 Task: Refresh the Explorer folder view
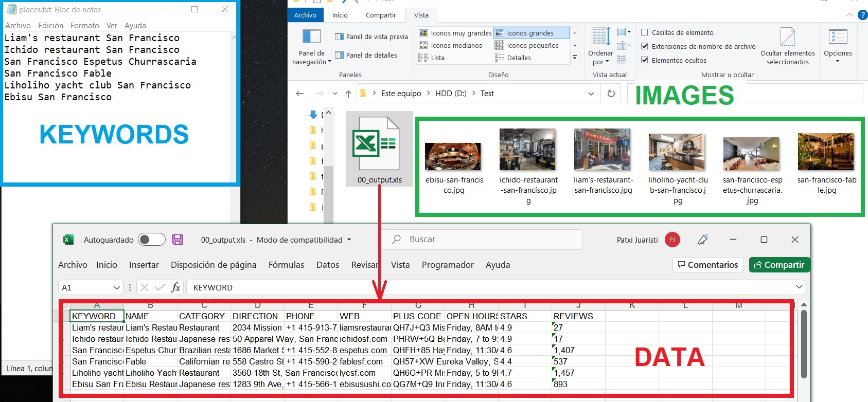[611, 94]
